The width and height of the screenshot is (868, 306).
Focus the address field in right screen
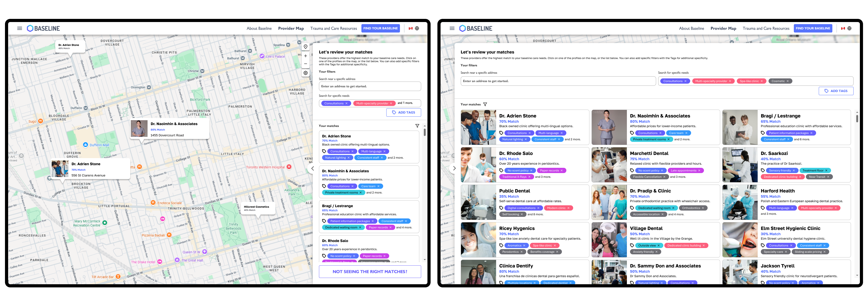(x=558, y=81)
